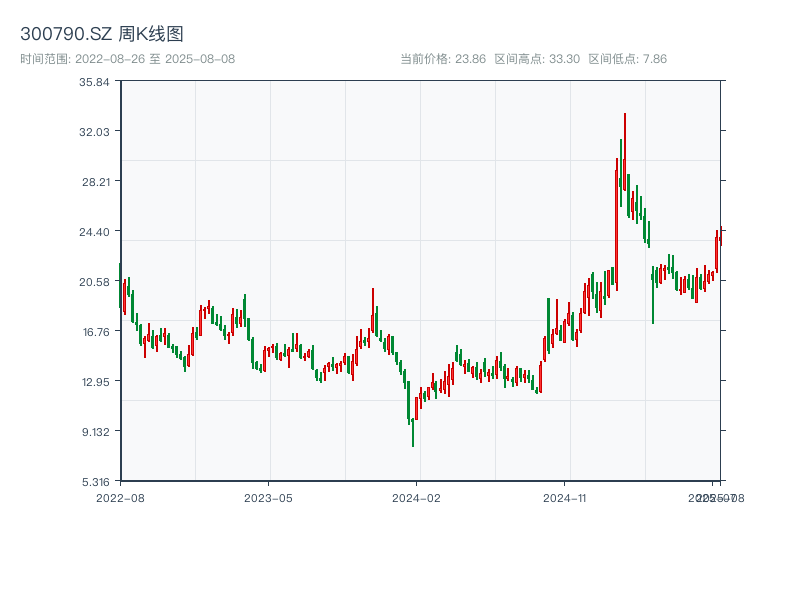
Task: Click y-axis value 35.84
Action: tap(94, 82)
